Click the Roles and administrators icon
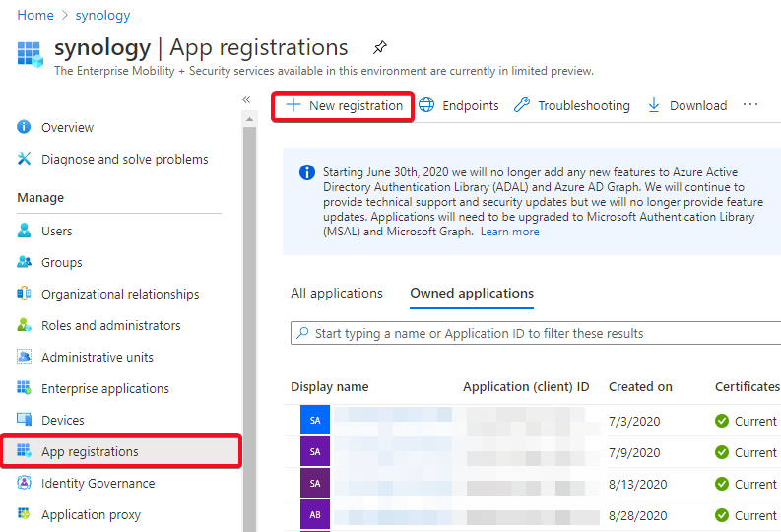Screen dimensions: 781x532 [24, 325]
